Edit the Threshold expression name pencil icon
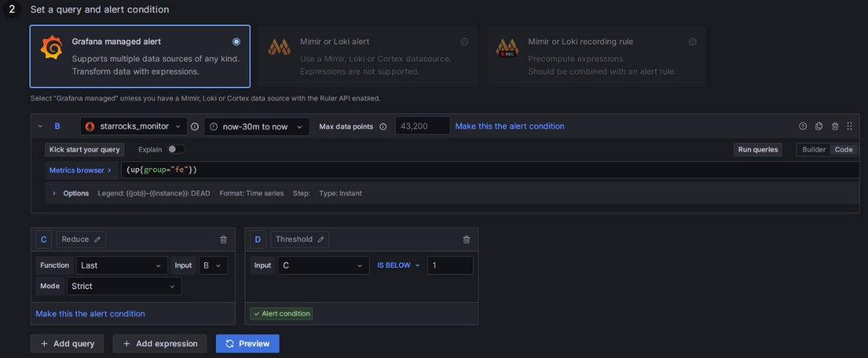The height and width of the screenshot is (358, 868). (321, 240)
